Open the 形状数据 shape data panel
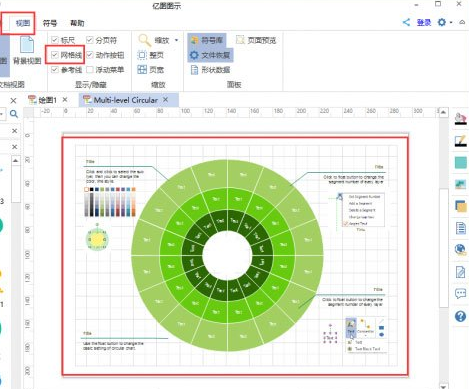This screenshot has width=469, height=389. click(210, 70)
